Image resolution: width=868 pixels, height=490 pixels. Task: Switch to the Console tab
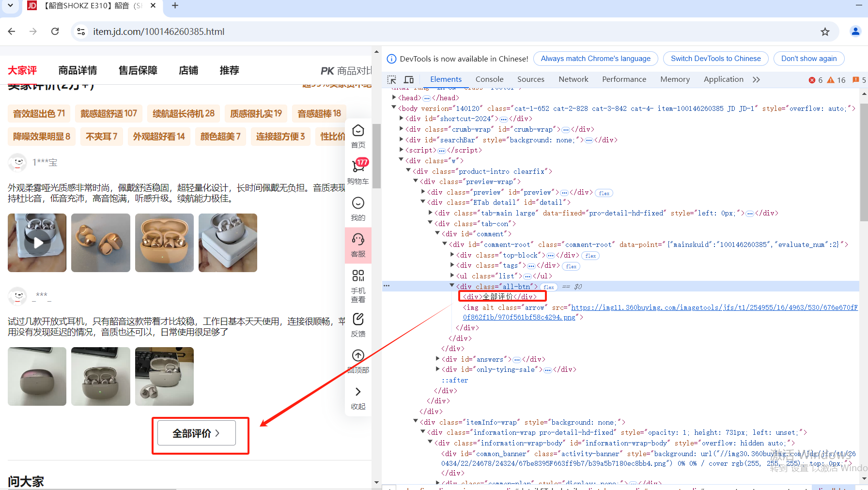click(489, 79)
